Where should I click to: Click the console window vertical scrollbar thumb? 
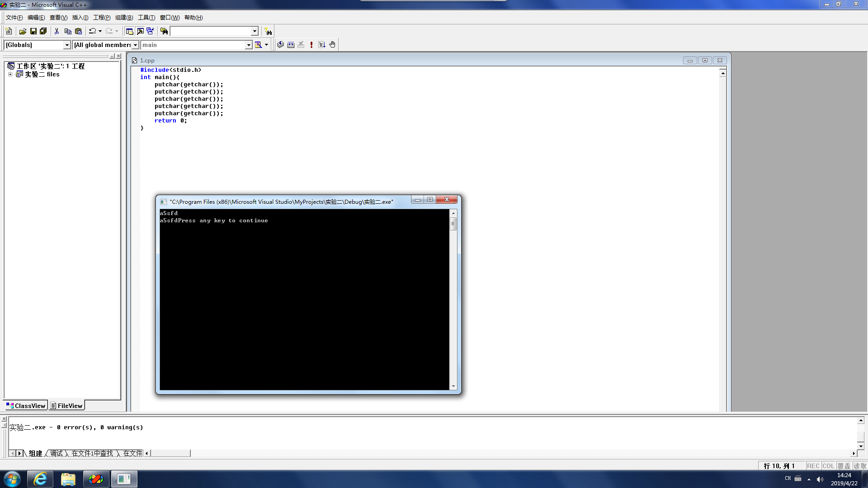(453, 224)
